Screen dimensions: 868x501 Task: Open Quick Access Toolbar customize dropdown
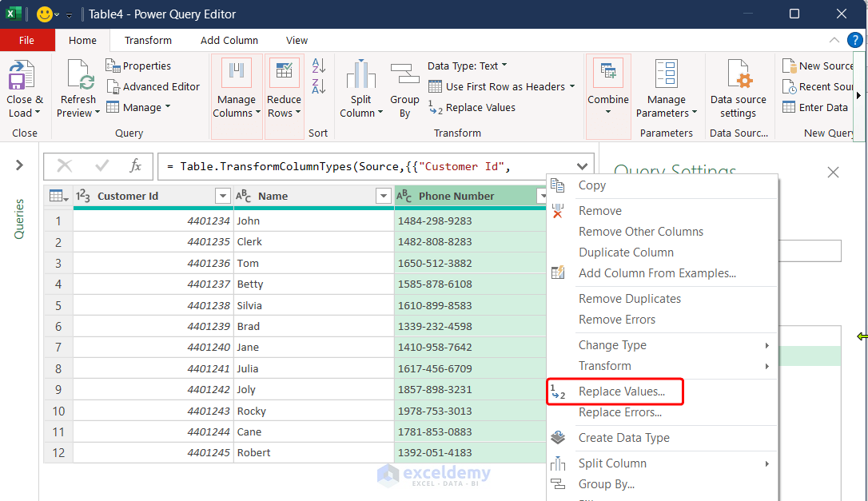click(70, 15)
